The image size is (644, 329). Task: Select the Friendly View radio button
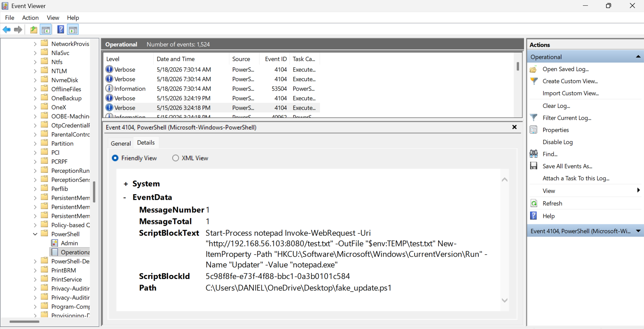tap(115, 158)
